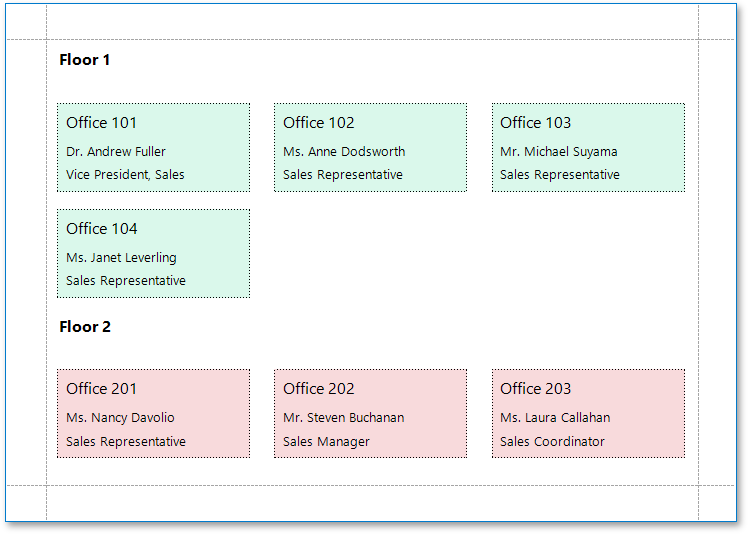Select the Office 104 title text
Screen dimensions: 748x534
pyautogui.click(x=102, y=229)
